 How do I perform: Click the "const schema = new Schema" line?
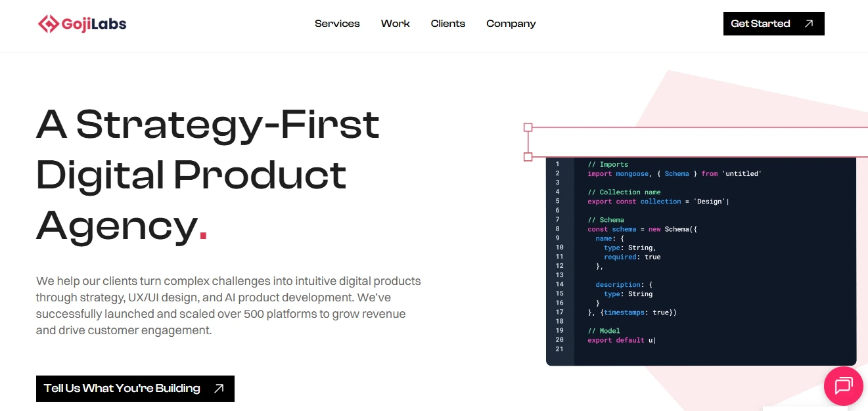point(642,229)
